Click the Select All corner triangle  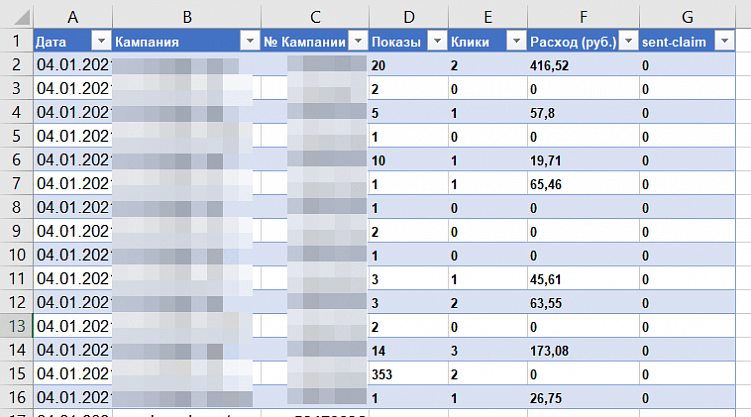point(22,18)
